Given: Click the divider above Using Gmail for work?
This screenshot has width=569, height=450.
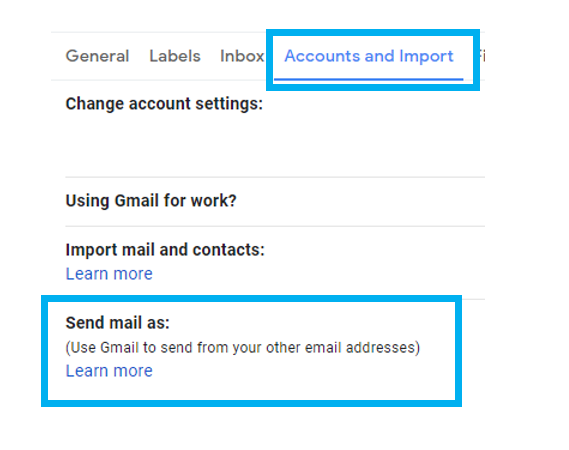Looking at the screenshot, I should click(275, 177).
